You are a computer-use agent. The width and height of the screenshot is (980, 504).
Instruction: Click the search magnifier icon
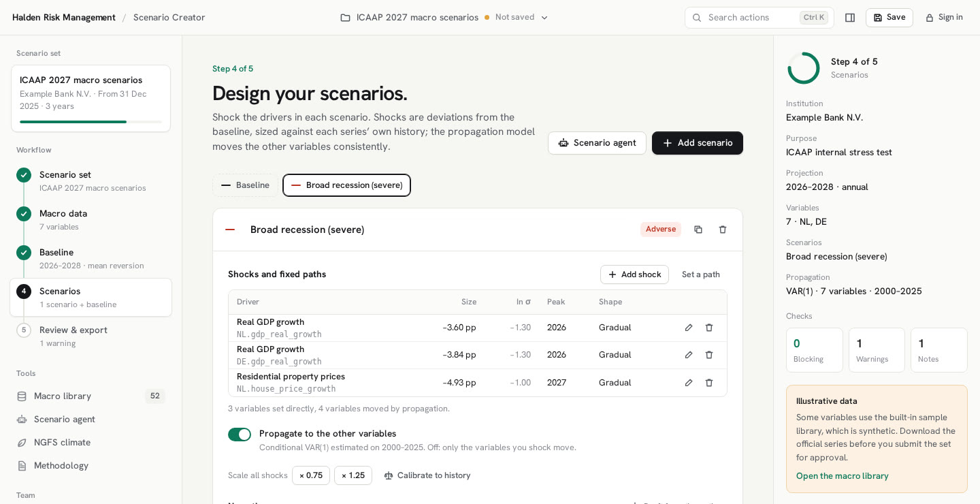pos(697,18)
